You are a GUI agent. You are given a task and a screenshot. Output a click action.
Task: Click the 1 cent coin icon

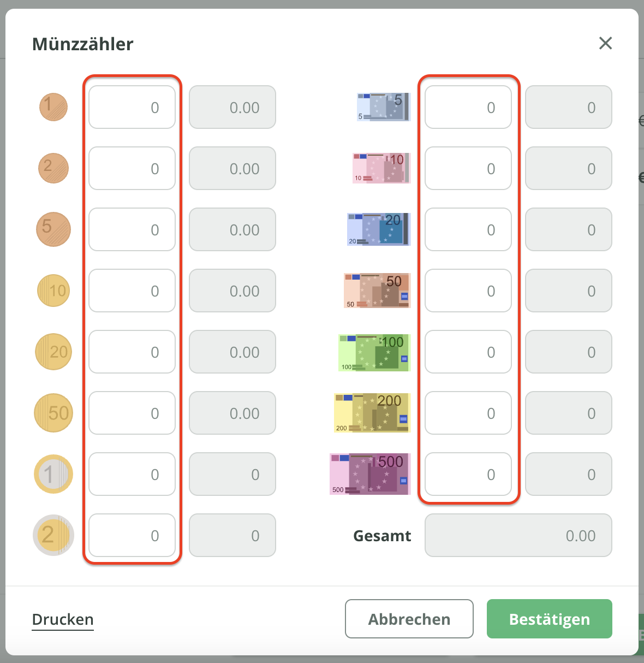[53, 107]
